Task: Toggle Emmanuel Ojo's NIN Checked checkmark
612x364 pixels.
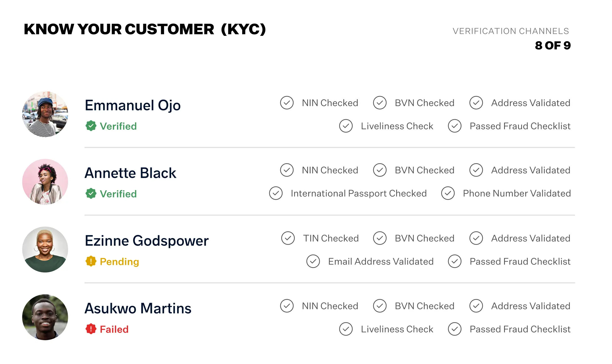Action: [x=287, y=103]
